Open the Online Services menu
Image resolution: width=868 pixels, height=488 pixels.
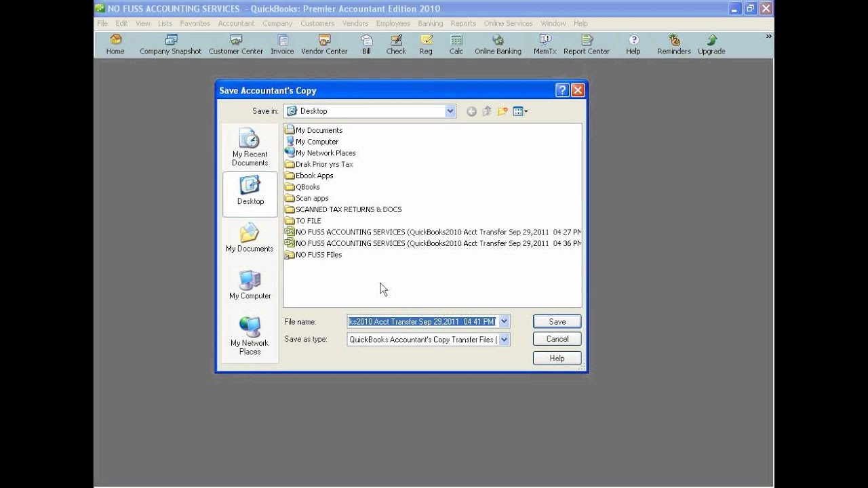coord(509,23)
